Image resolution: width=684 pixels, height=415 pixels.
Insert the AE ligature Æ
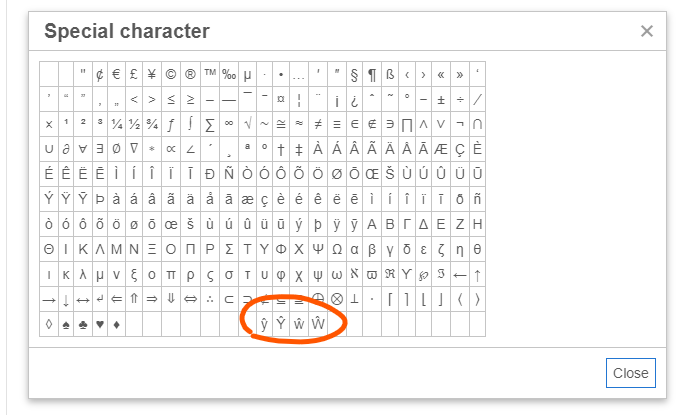[x=441, y=149]
